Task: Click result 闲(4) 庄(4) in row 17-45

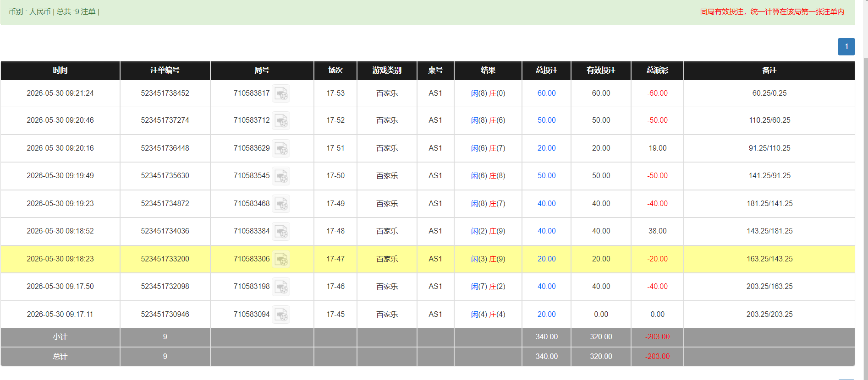Action: click(488, 315)
